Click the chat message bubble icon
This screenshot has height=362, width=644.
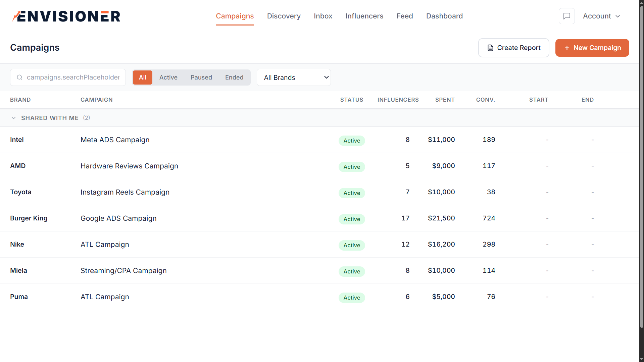click(566, 16)
